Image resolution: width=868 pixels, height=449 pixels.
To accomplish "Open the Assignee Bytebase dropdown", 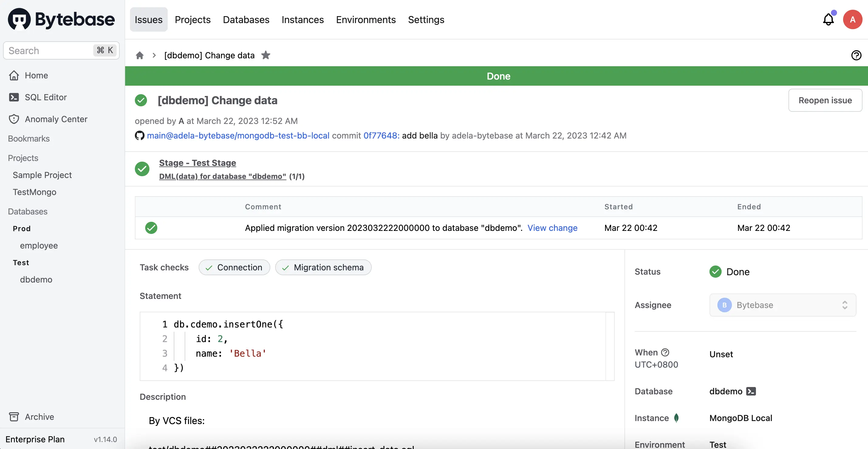I will click(x=782, y=305).
